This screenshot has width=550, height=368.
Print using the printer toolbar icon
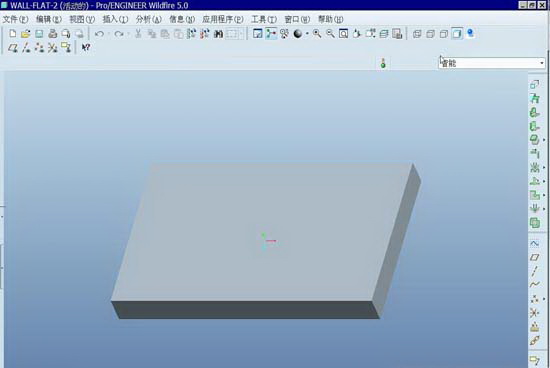point(53,34)
